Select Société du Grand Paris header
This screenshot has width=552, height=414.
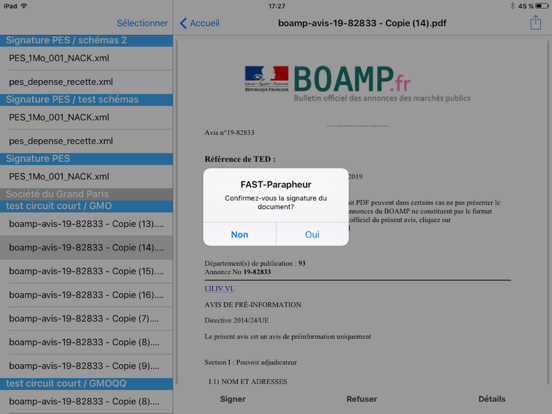[86, 194]
